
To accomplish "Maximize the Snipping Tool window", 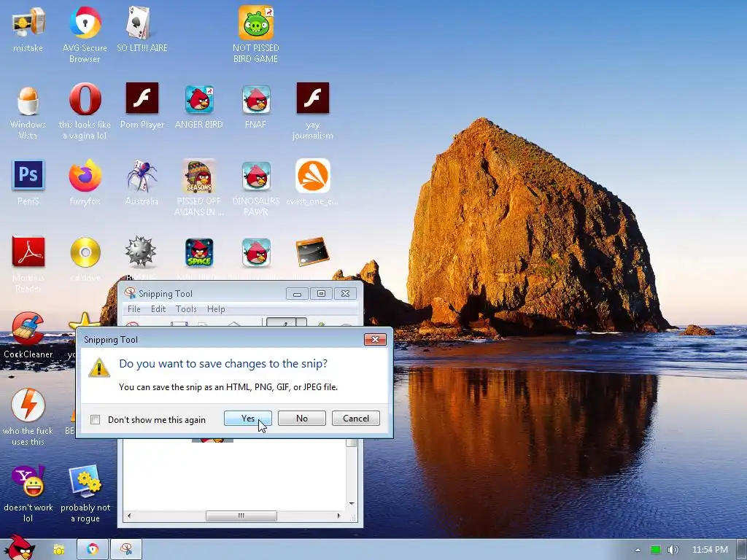I will tap(321, 294).
